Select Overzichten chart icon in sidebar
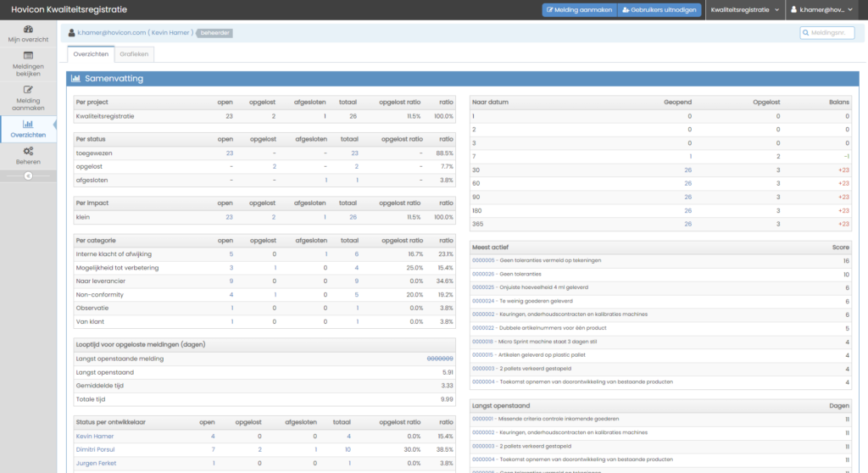Screen dimensions: 868x473 [28, 124]
